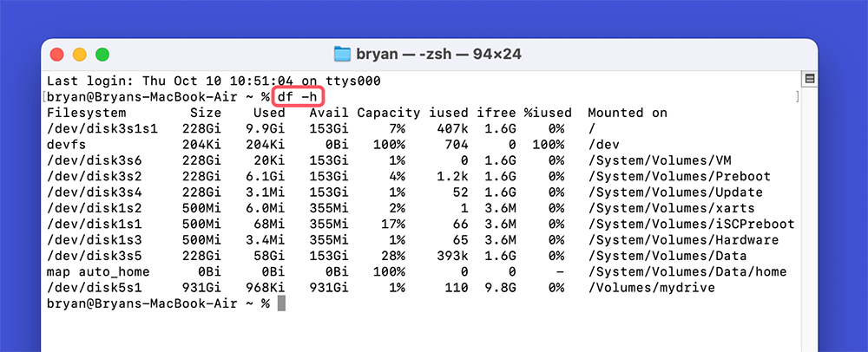Click the split pane icon at top right
This screenshot has width=868, height=352.
pyautogui.click(x=809, y=79)
